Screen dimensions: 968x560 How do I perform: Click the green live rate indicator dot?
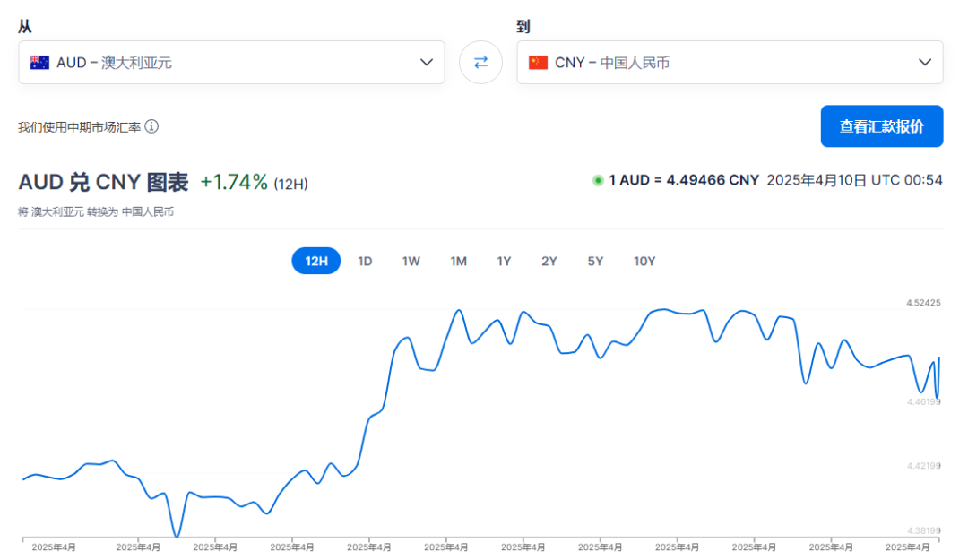pyautogui.click(x=597, y=180)
